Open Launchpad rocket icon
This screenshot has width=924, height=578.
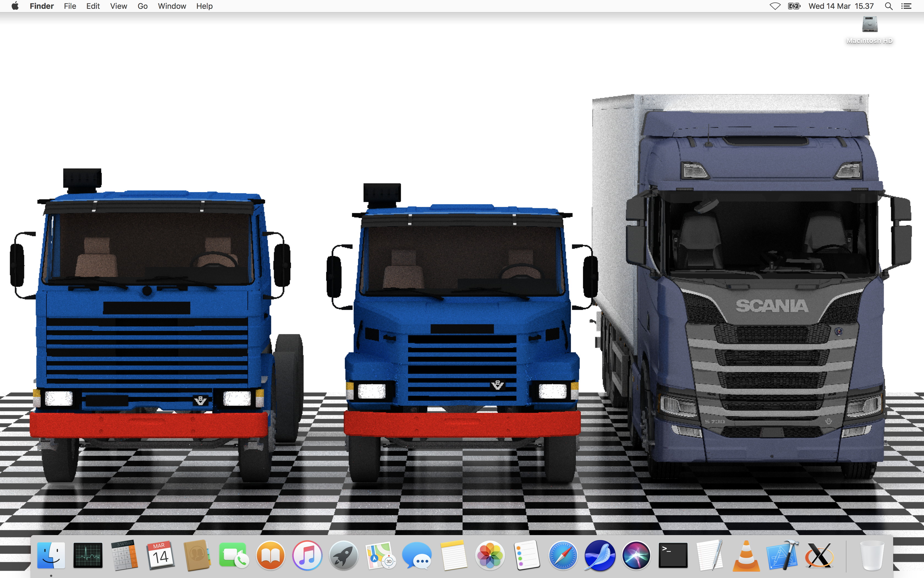(344, 555)
